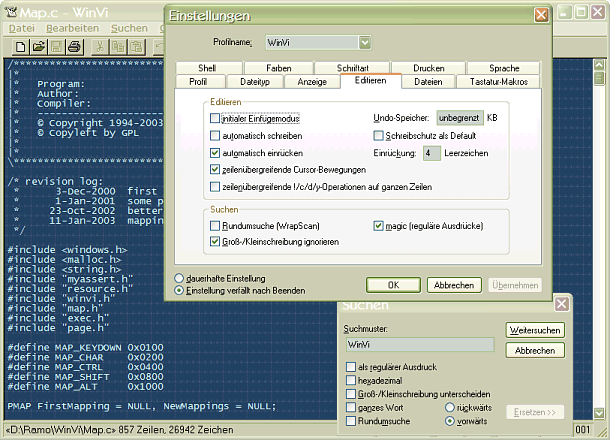The image size is (610, 440).
Task: Switch to the Schriftart tab
Action: click(352, 68)
